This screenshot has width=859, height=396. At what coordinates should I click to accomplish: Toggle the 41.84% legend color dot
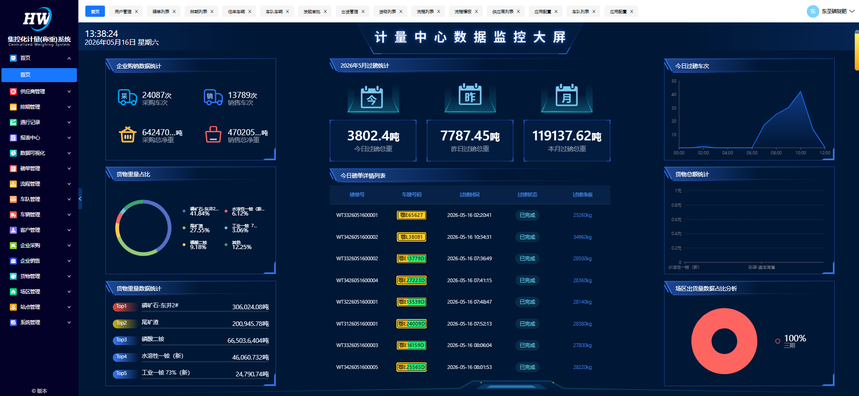tap(184, 211)
